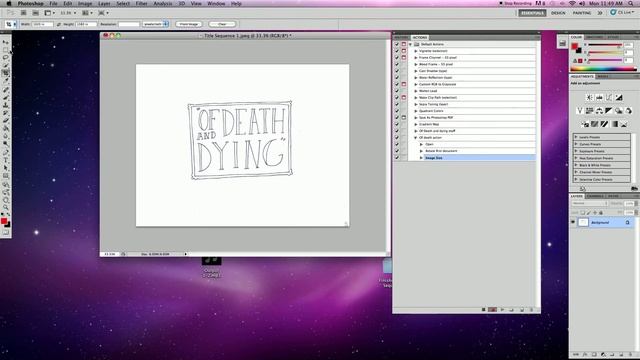Switch to the Painting workspace

pos(582,13)
